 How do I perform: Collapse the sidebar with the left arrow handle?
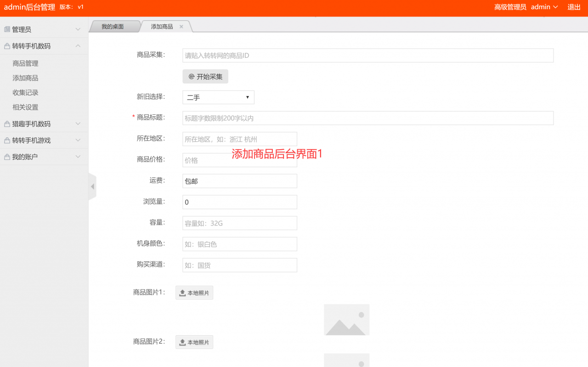(x=92, y=186)
